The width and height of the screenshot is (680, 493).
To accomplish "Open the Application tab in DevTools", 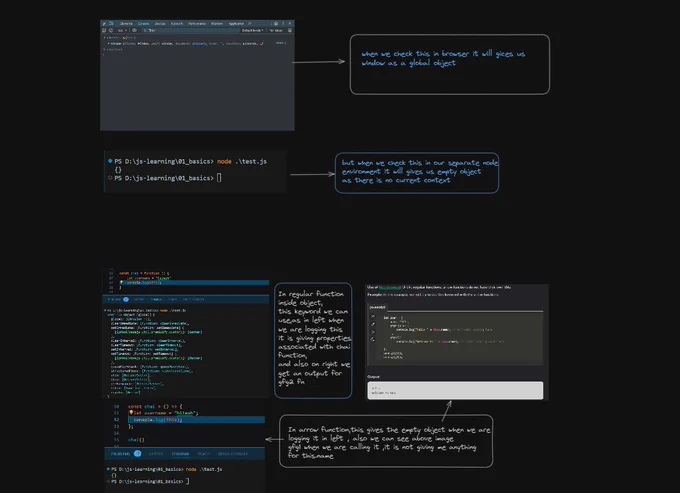I will click(x=236, y=23).
